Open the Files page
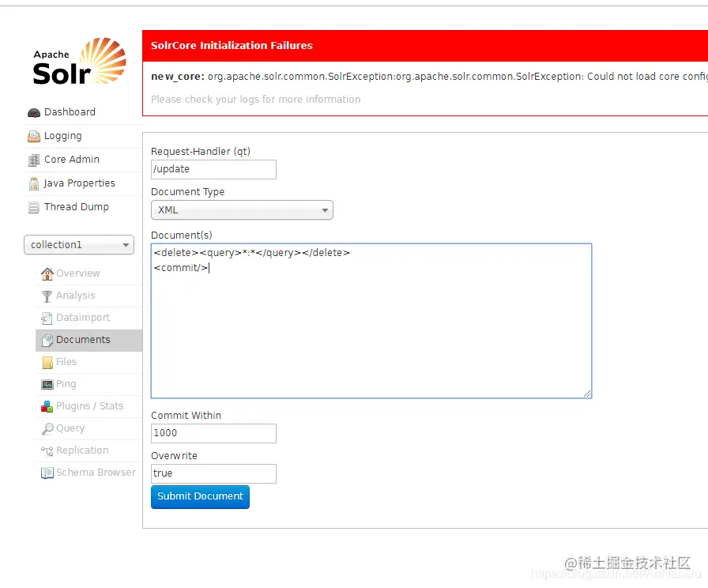This screenshot has height=588, width=708. 66,362
